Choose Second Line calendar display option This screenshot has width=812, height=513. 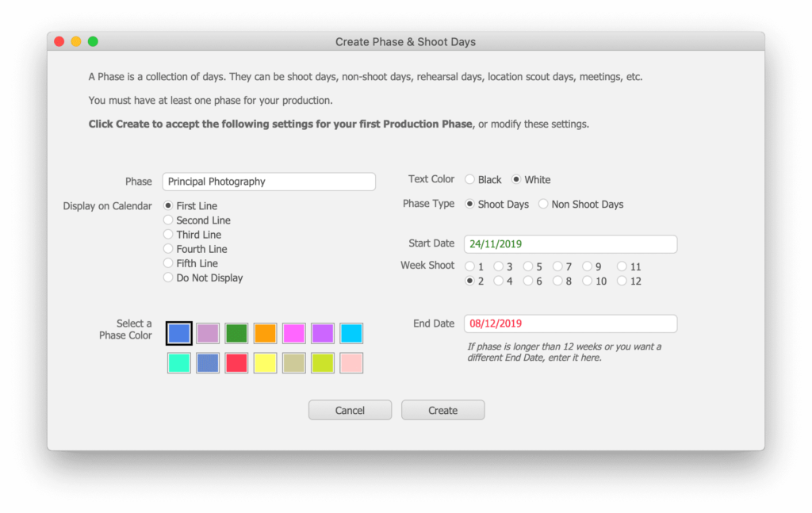(x=168, y=220)
